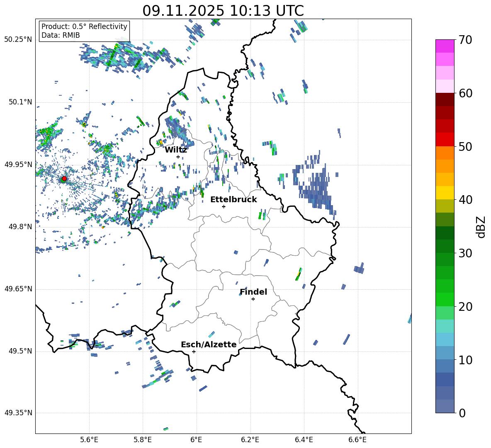Click the 49.8°N latitude label

[x=20, y=227]
